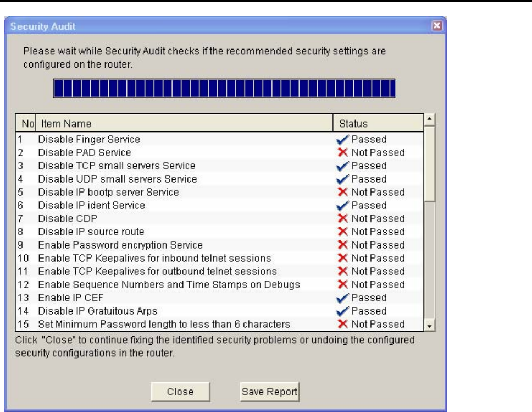The width and height of the screenshot is (532, 412).
Task: Close the Security Audit dialog with the X
Action: point(437,26)
